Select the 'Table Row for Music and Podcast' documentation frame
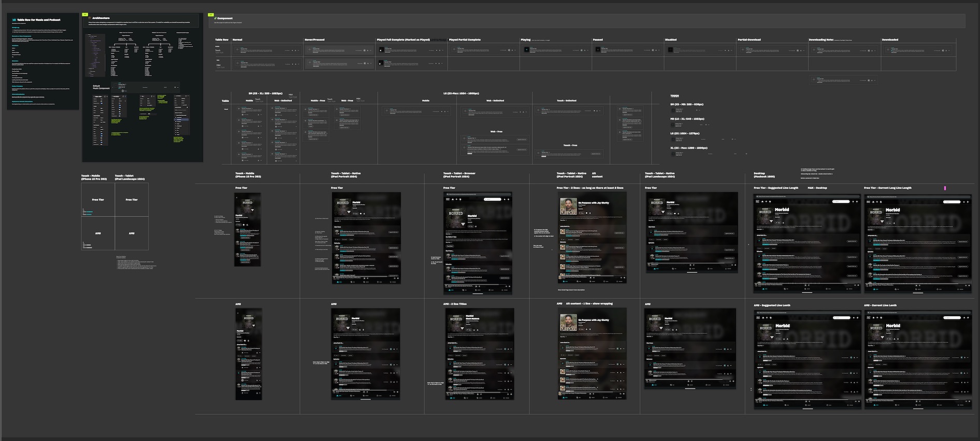 click(x=43, y=62)
